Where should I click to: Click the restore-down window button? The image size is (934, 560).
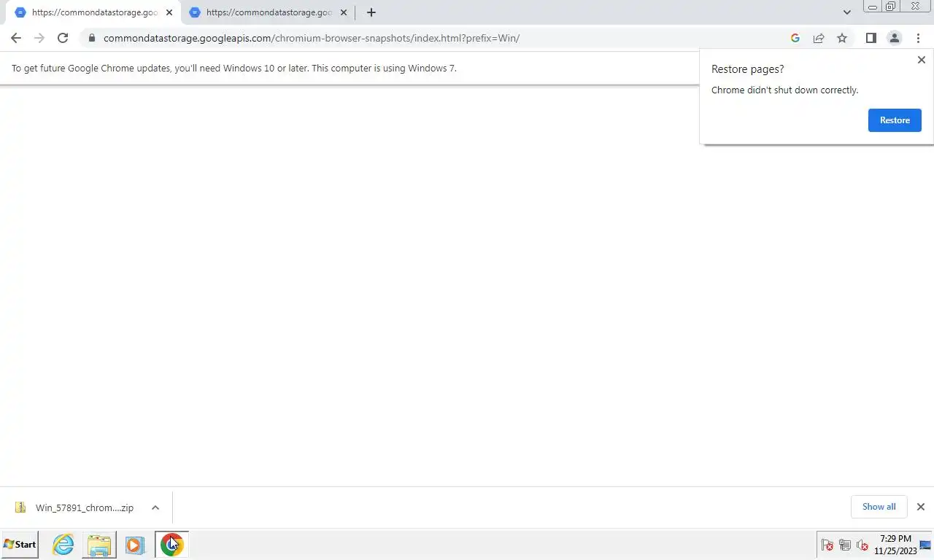click(890, 7)
